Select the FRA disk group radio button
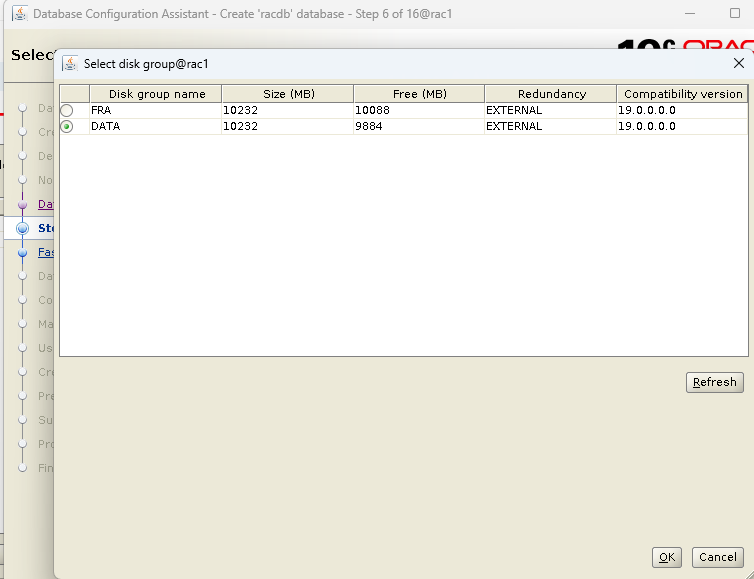Viewport: 754px width, 579px height. coord(67,110)
